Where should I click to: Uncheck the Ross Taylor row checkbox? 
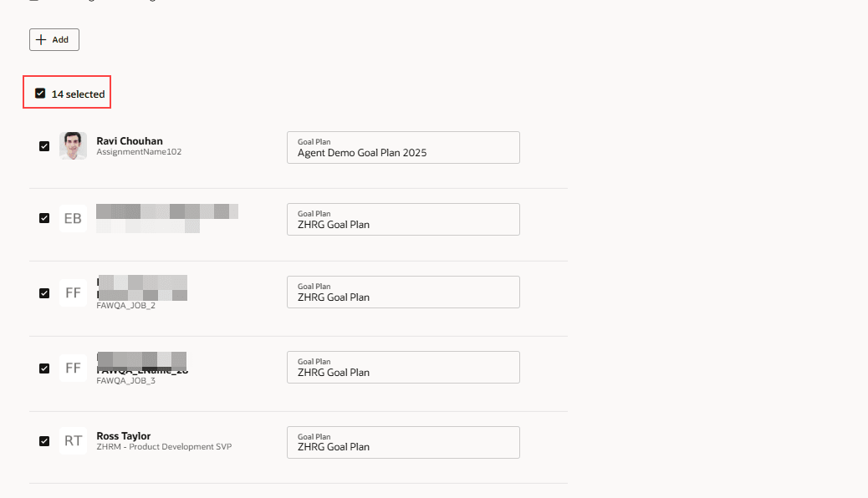coord(44,441)
